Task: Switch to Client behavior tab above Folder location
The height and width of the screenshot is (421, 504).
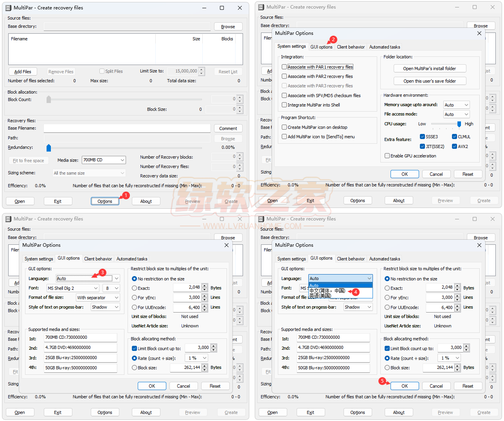Action: 351,47
